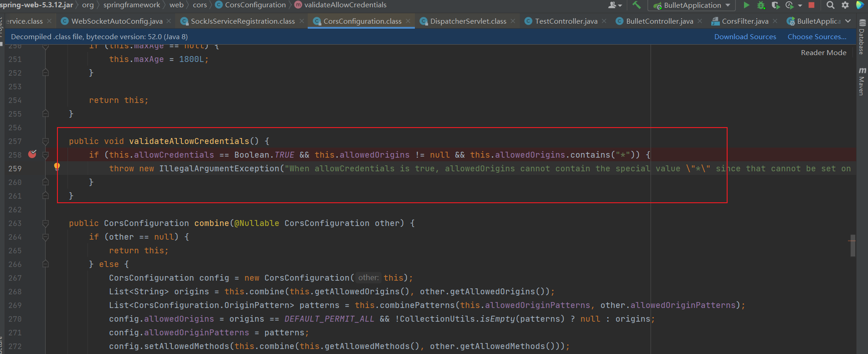Switch to TestController.java tab
The width and height of the screenshot is (868, 354).
566,21
